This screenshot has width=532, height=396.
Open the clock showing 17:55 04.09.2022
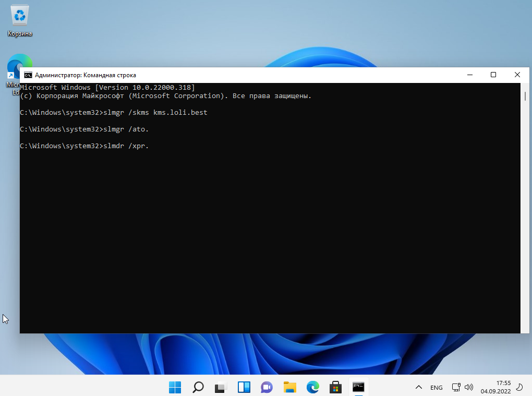495,387
